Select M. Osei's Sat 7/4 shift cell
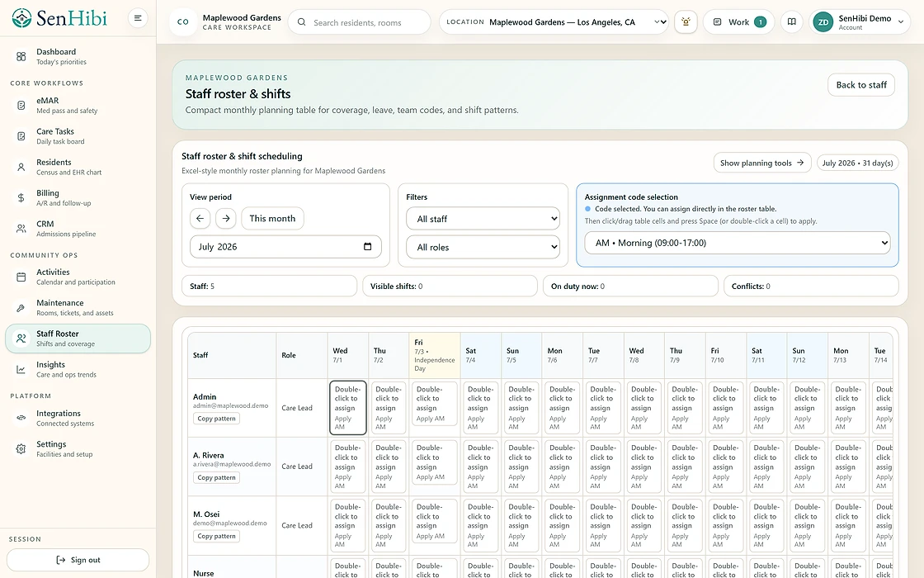This screenshot has width=924, height=578. pos(481,525)
